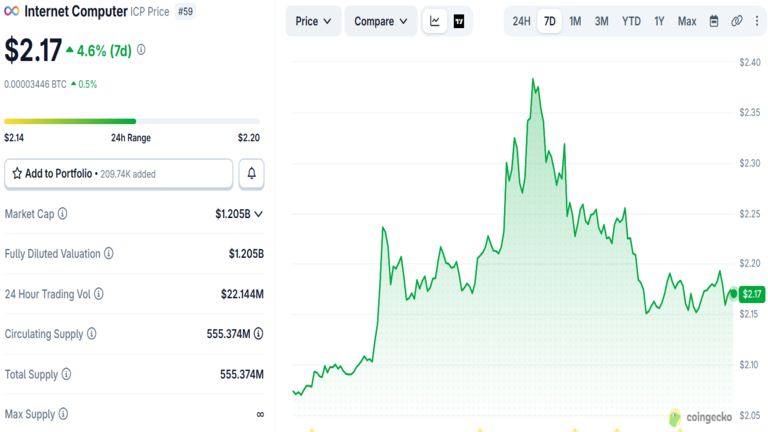768x432 pixels.
Task: Show Circulating Supply label info icon
Action: coord(92,334)
